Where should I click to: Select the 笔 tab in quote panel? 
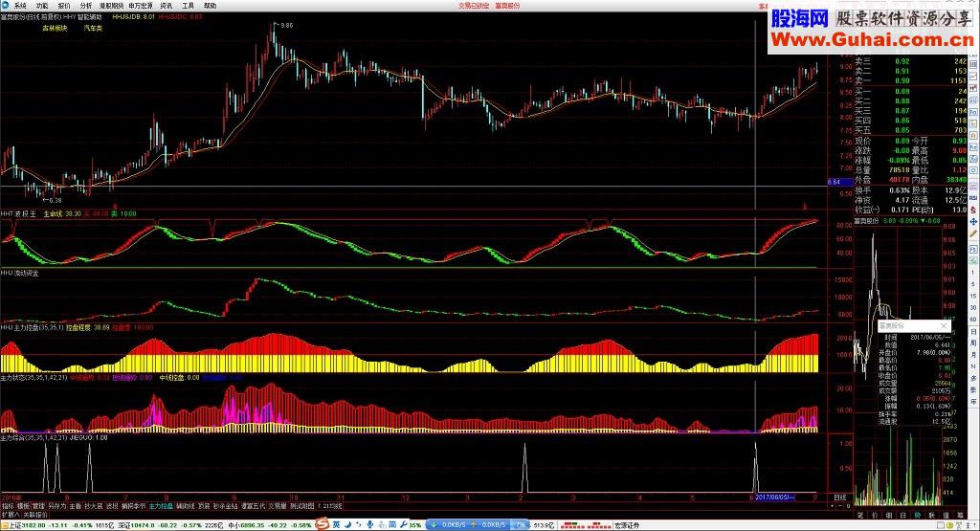(x=860, y=516)
